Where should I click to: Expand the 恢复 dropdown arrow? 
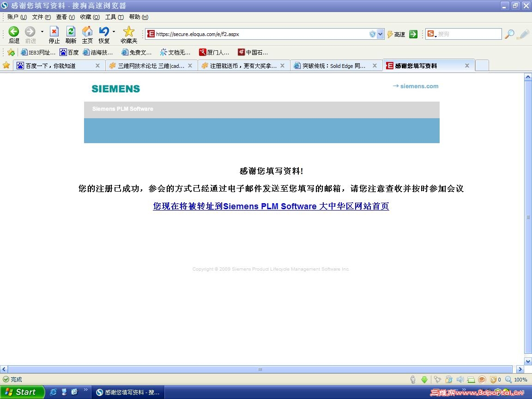pos(114,31)
